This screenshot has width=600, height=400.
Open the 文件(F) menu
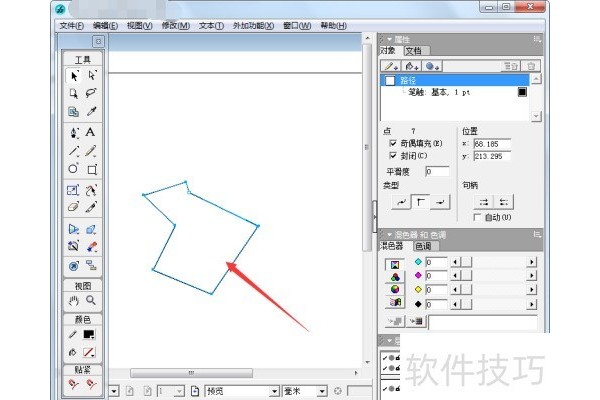click(x=72, y=26)
